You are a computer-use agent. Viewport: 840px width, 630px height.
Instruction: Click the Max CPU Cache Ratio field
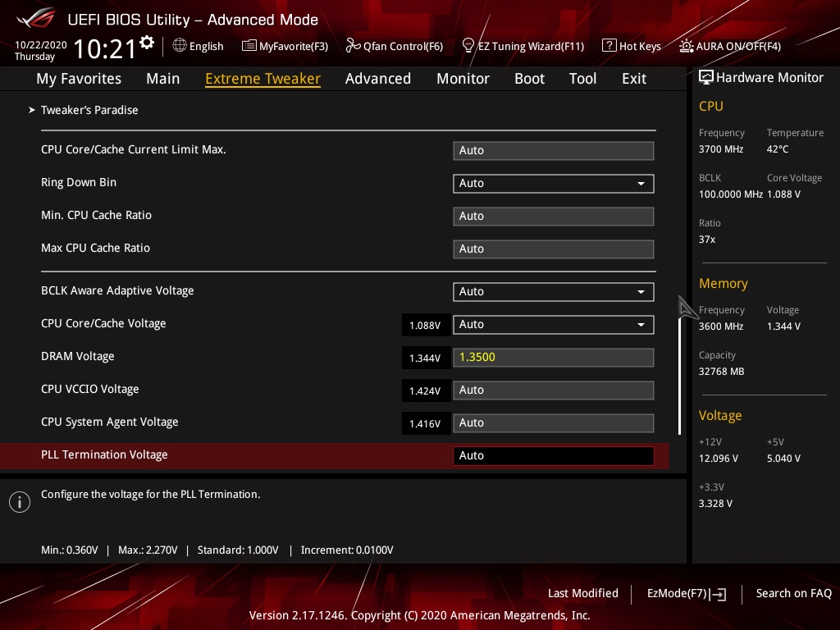point(554,249)
